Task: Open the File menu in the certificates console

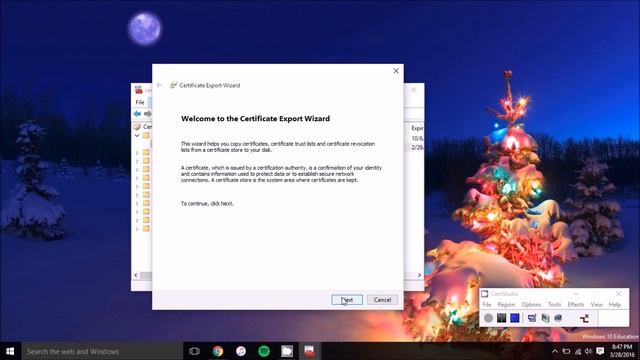Action: point(140,102)
